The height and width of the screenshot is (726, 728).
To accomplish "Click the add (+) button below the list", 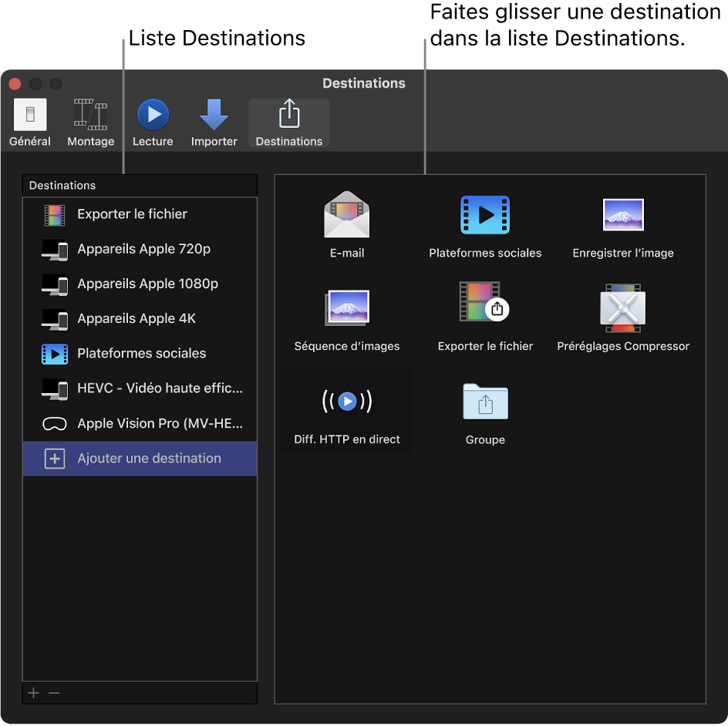I will point(33,693).
